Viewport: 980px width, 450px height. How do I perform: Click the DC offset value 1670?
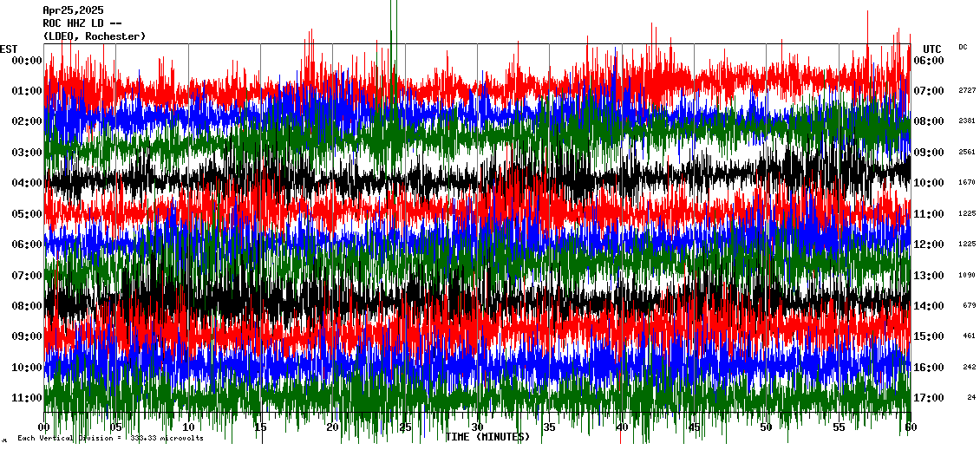(967, 183)
